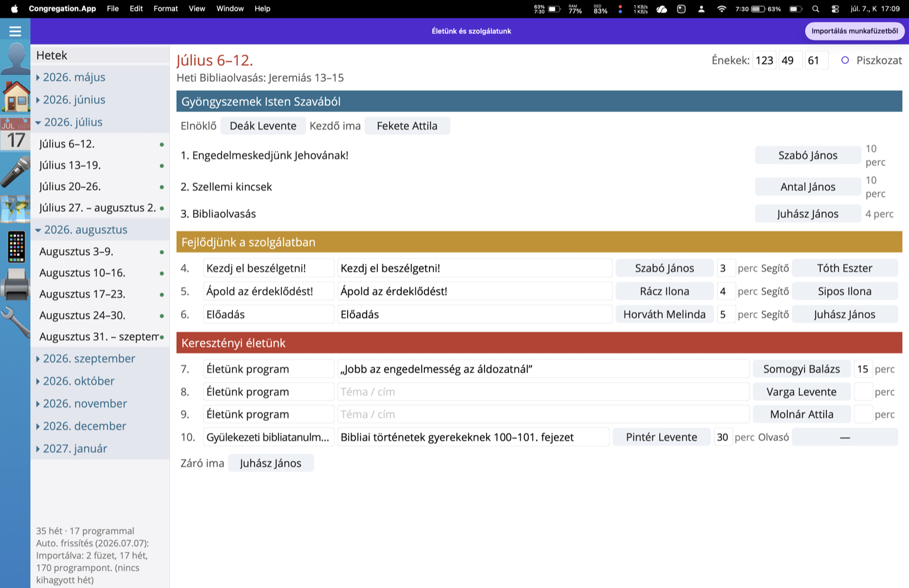Click the Deák Levente chairman button

(x=263, y=126)
